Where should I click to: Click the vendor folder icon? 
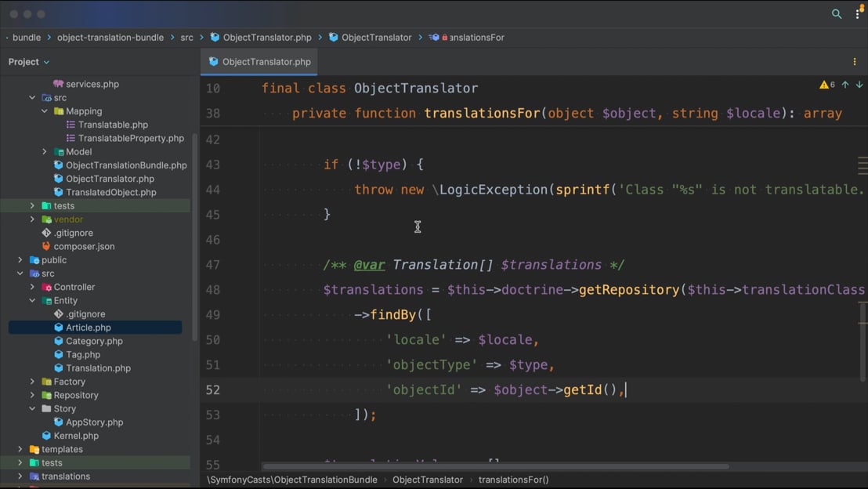tap(46, 219)
